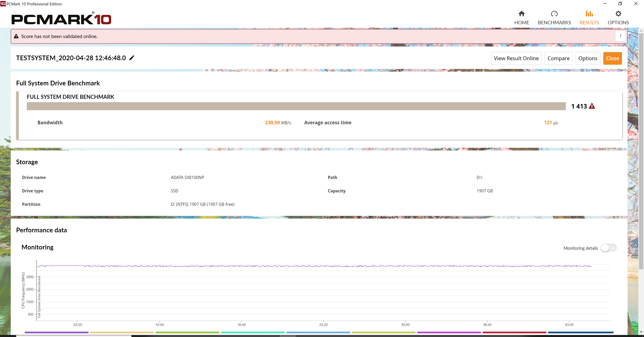Select the turquoise chart legend bar

pyautogui.click(x=253, y=332)
